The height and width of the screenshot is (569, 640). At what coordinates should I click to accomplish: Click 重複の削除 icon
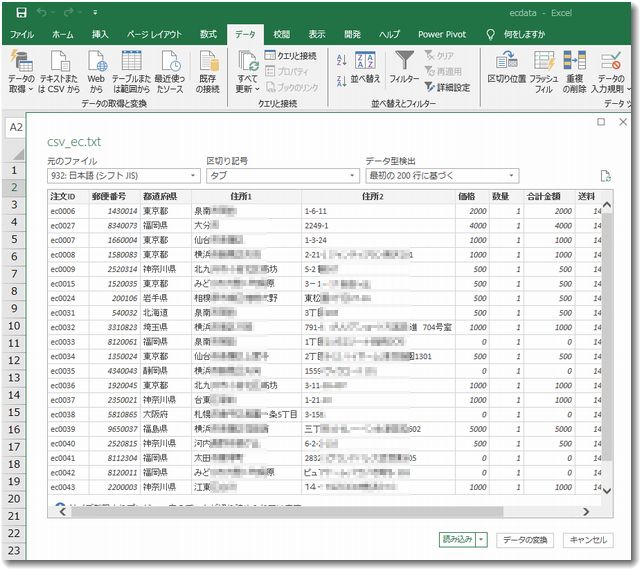coord(574,60)
